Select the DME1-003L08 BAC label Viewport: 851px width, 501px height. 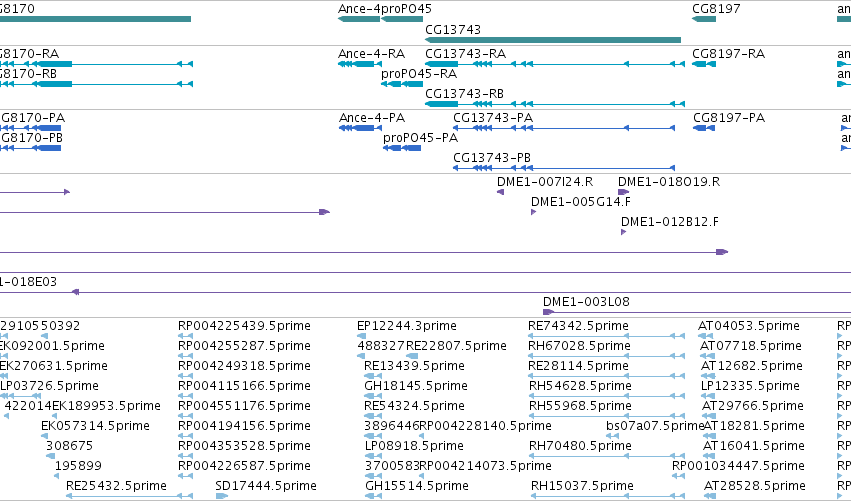click(x=586, y=302)
